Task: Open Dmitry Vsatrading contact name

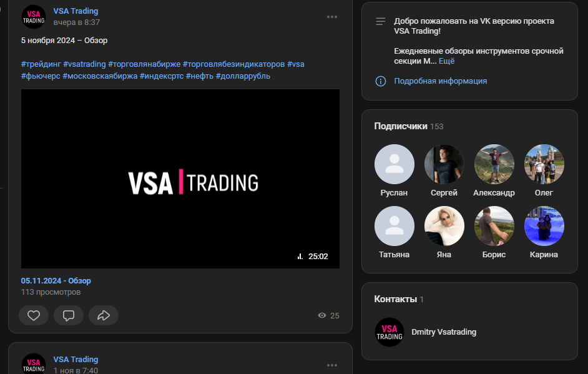Action: 444,332
